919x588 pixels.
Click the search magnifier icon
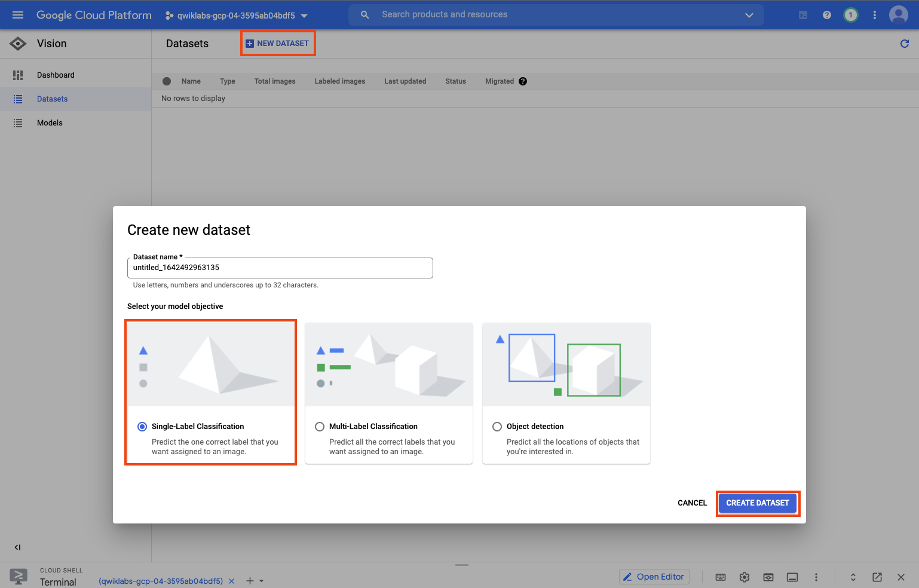(364, 15)
